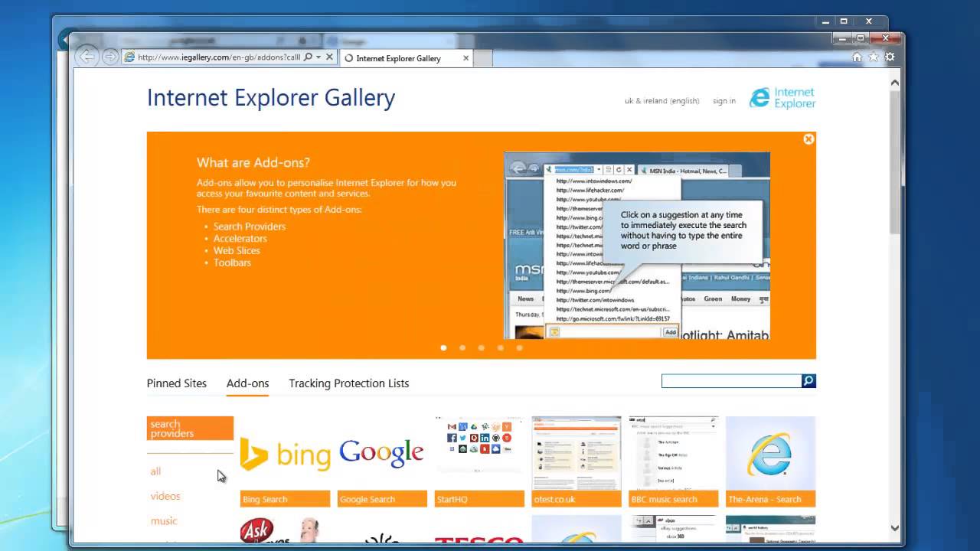980x551 pixels.
Task: Click the vertical scrollbar thumb
Action: (894, 161)
